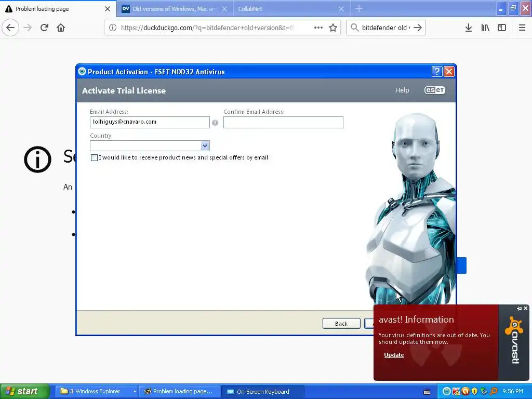
Task: Click the Email Address input field
Action: [150, 122]
